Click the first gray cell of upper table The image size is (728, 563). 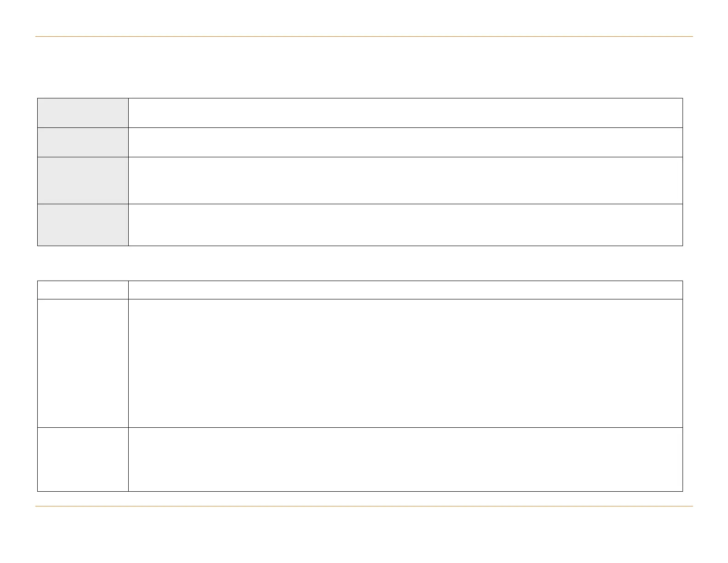tap(83, 113)
